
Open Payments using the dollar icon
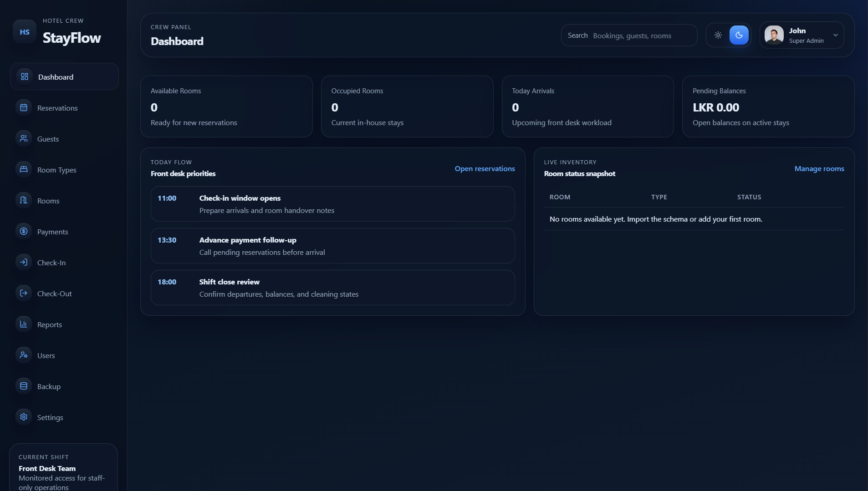[x=24, y=232]
